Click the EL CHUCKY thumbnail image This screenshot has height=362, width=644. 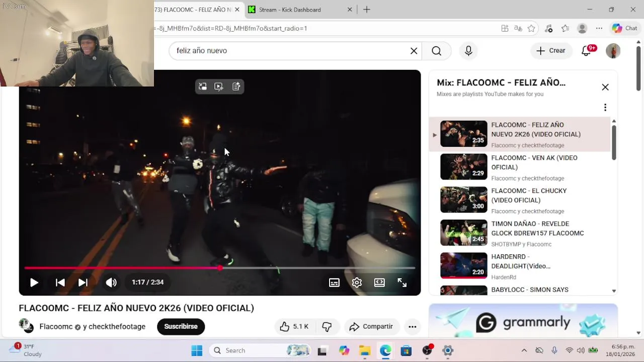tap(464, 200)
